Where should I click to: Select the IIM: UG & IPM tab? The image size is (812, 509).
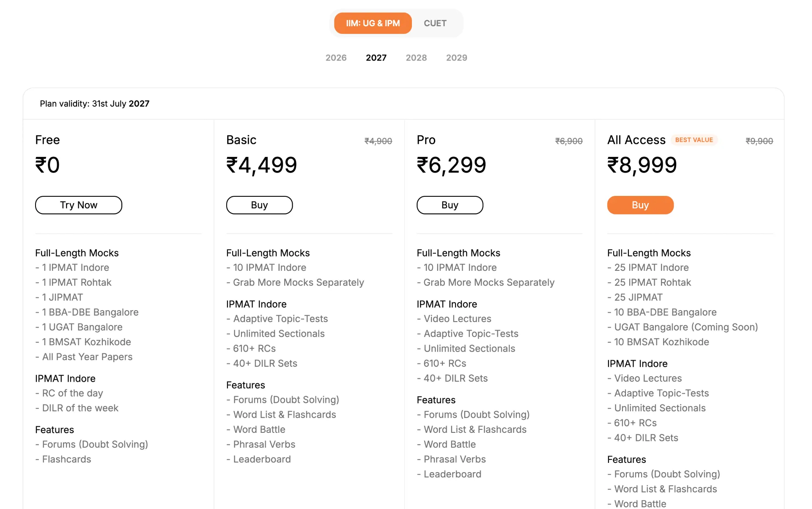click(x=373, y=23)
